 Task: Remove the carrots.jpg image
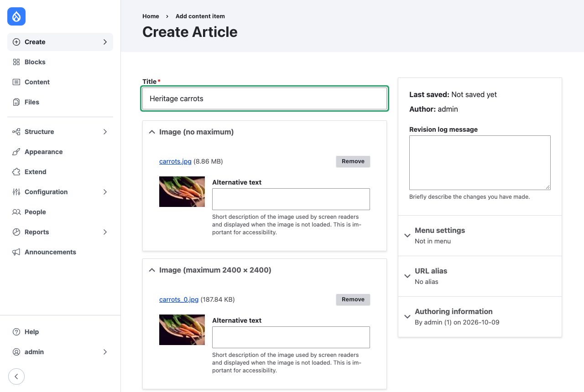[353, 161]
